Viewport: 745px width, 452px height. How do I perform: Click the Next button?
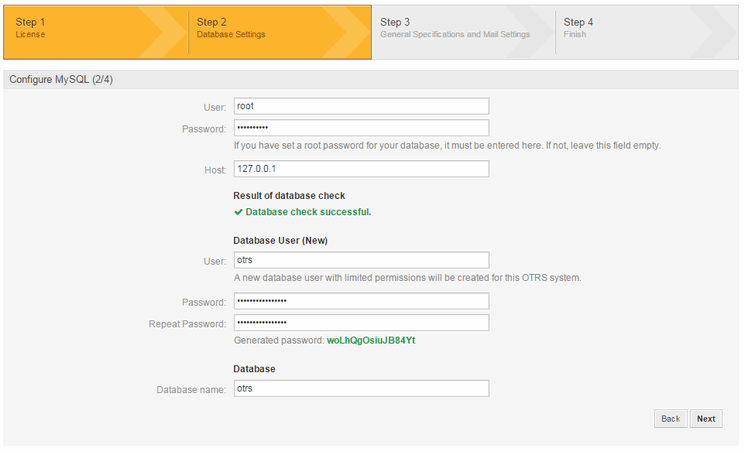click(x=706, y=419)
